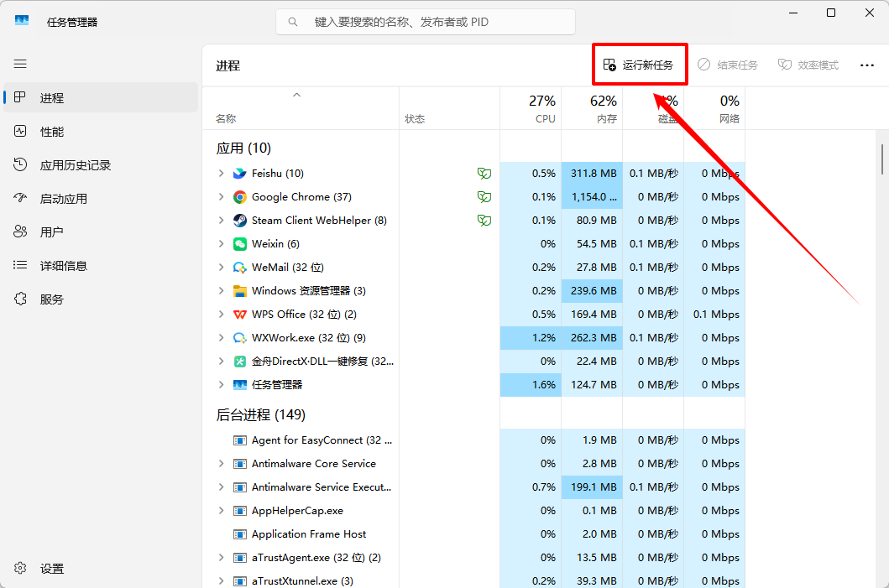Click the 效率模式 efficiency mode leaf icon
The height and width of the screenshot is (588, 889).
pos(785,65)
